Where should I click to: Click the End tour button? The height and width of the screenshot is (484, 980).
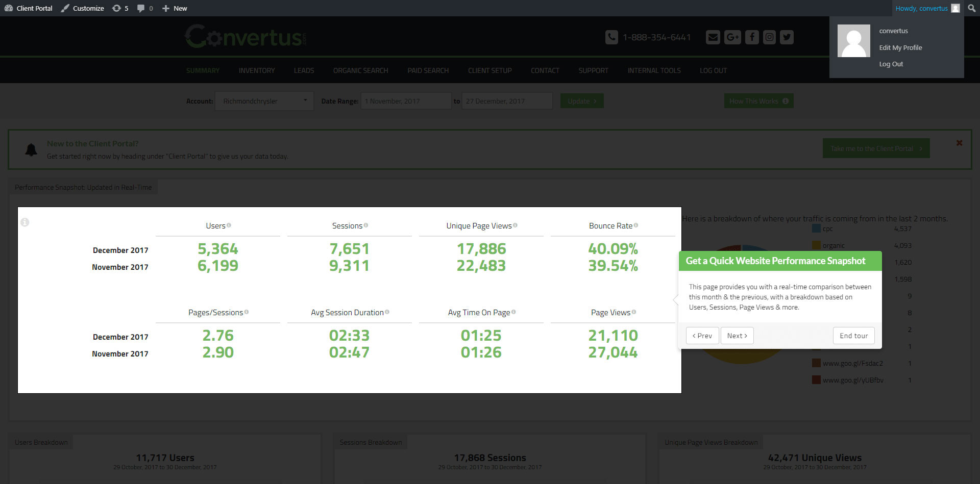click(854, 336)
